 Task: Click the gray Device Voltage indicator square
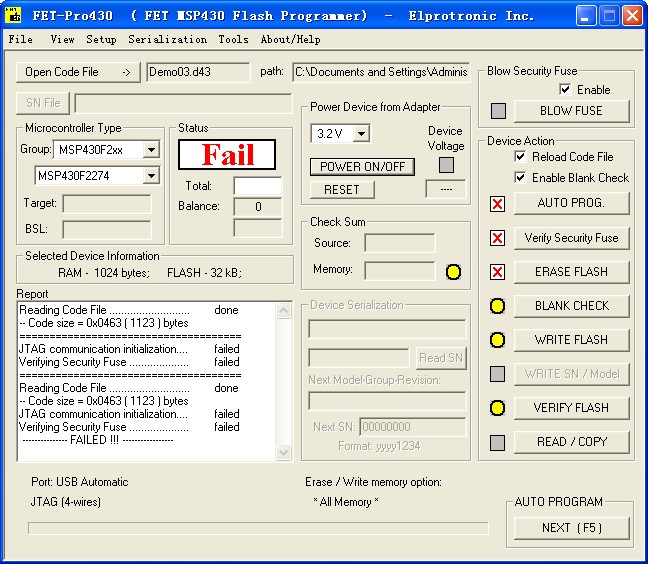point(446,165)
